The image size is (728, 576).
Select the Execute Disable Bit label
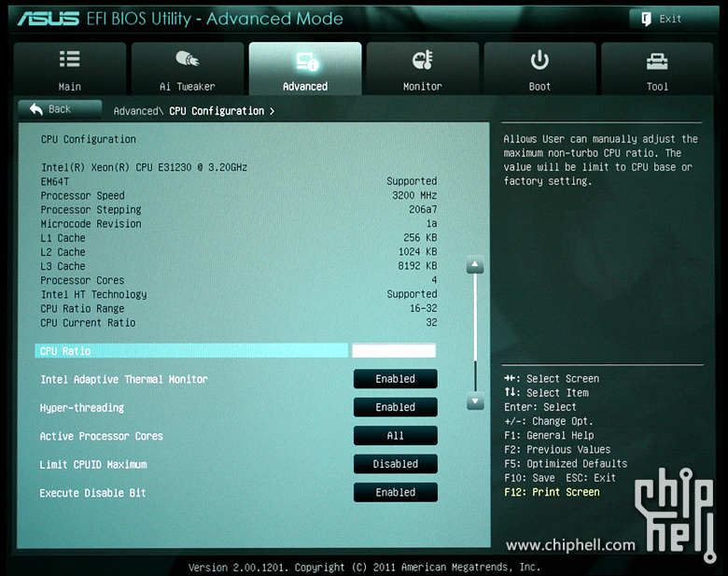[92, 493]
